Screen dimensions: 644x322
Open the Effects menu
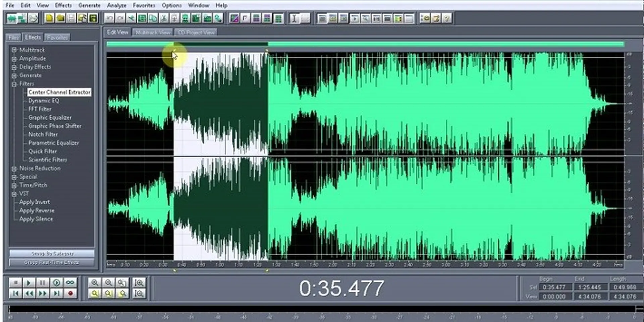click(x=63, y=5)
